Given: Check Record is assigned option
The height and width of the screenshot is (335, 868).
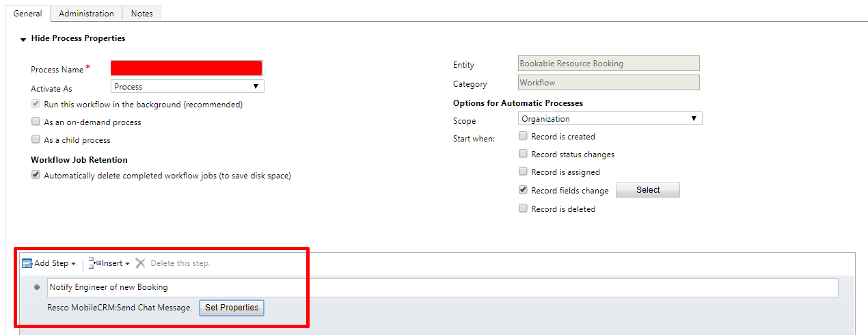Looking at the screenshot, I should pyautogui.click(x=523, y=172).
